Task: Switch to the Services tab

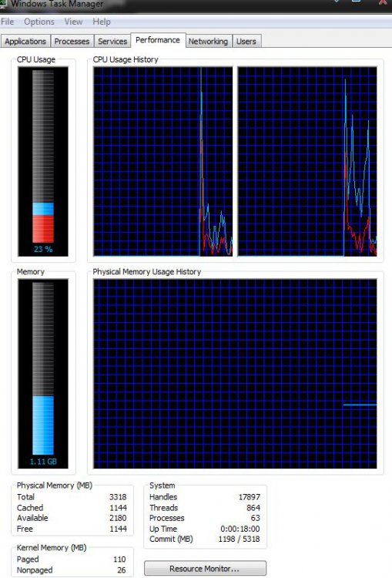Action: [112, 42]
